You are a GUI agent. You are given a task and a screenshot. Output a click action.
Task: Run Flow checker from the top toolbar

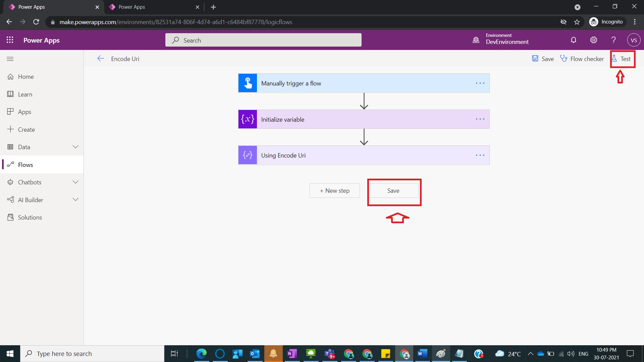click(x=582, y=59)
